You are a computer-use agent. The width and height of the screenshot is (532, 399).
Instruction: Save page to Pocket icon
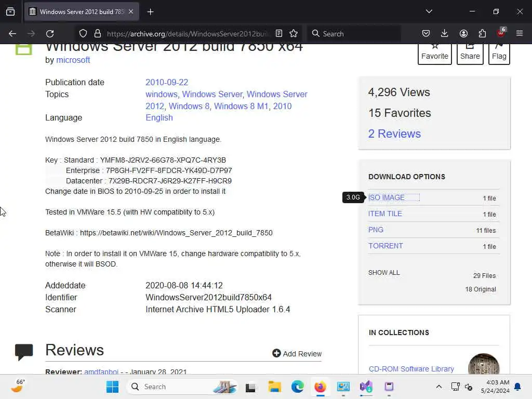(x=426, y=33)
